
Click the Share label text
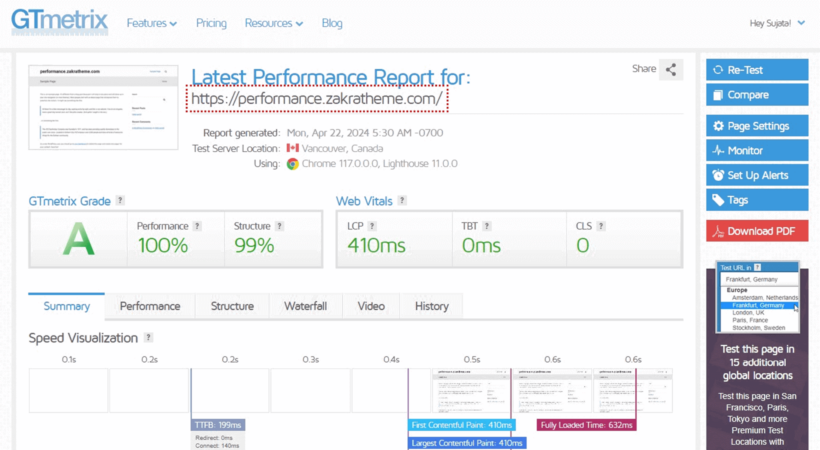click(x=644, y=69)
